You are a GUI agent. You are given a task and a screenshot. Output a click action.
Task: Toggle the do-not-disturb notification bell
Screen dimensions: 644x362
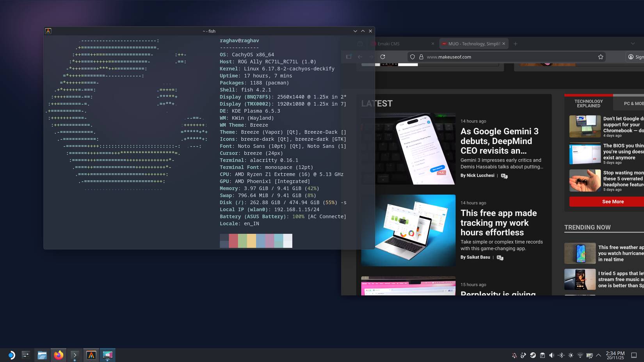point(514,355)
